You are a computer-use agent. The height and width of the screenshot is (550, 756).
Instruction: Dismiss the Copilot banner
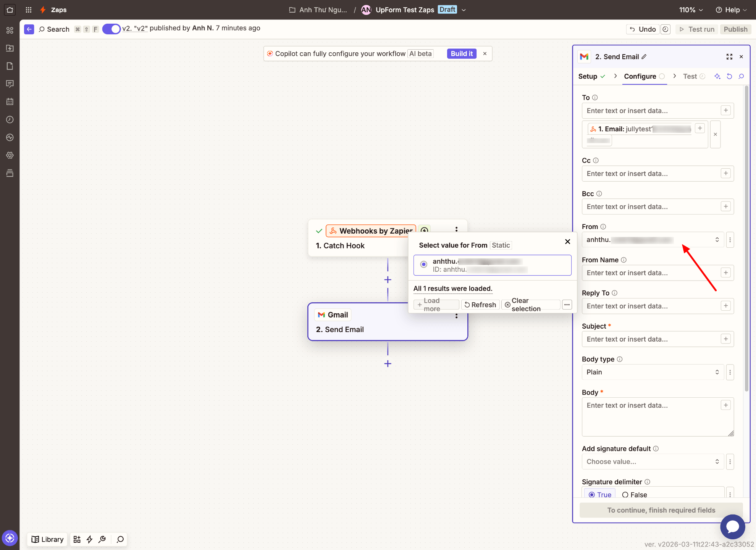pyautogui.click(x=485, y=54)
